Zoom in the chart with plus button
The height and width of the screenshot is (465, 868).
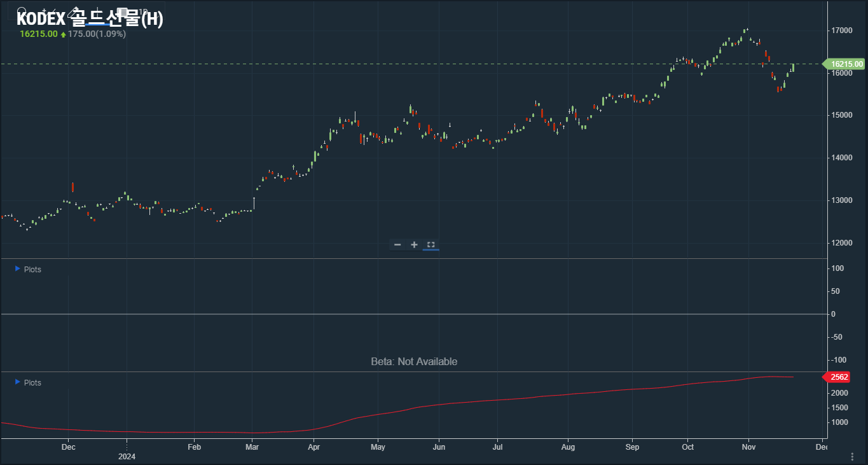(414, 245)
